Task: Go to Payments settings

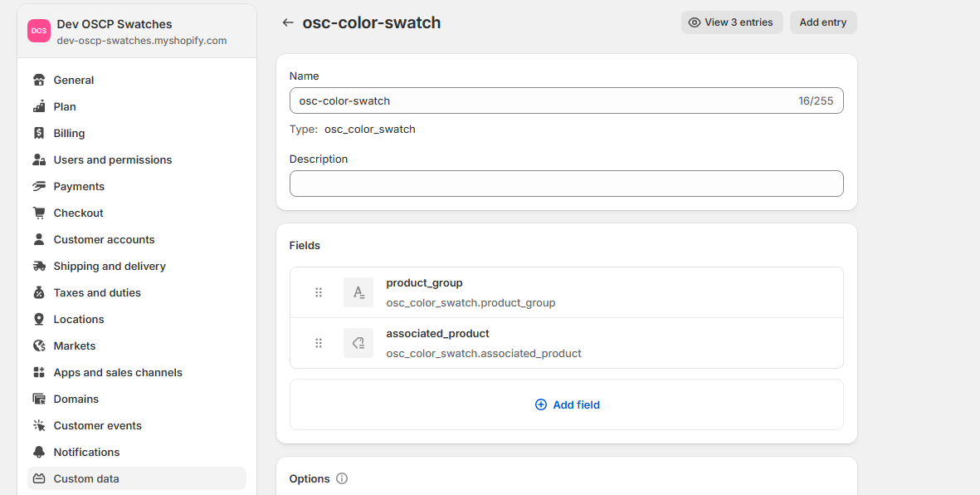Action: [79, 186]
